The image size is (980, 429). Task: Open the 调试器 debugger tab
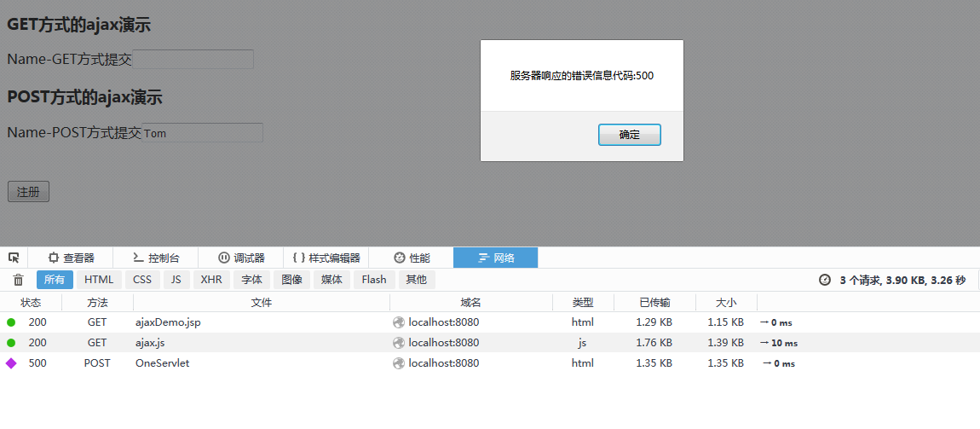point(240,258)
